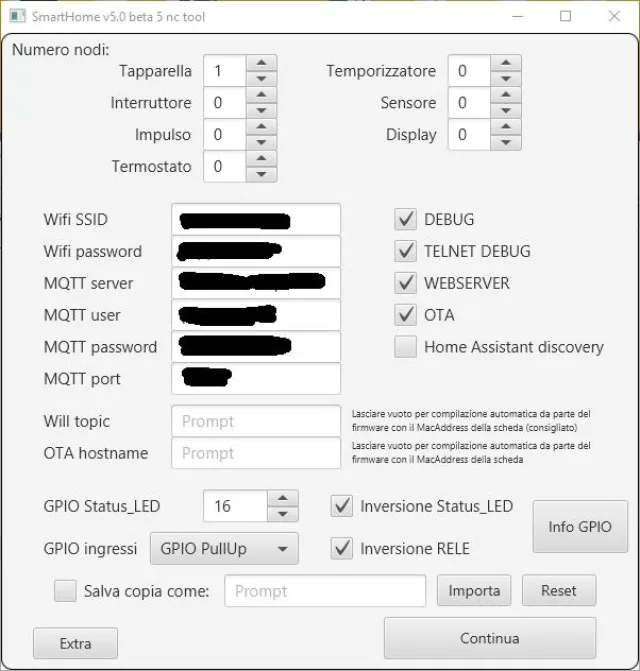Viewport: 640px width, 671px height.
Task: Increase Tapparella node count
Action: pos(261,63)
